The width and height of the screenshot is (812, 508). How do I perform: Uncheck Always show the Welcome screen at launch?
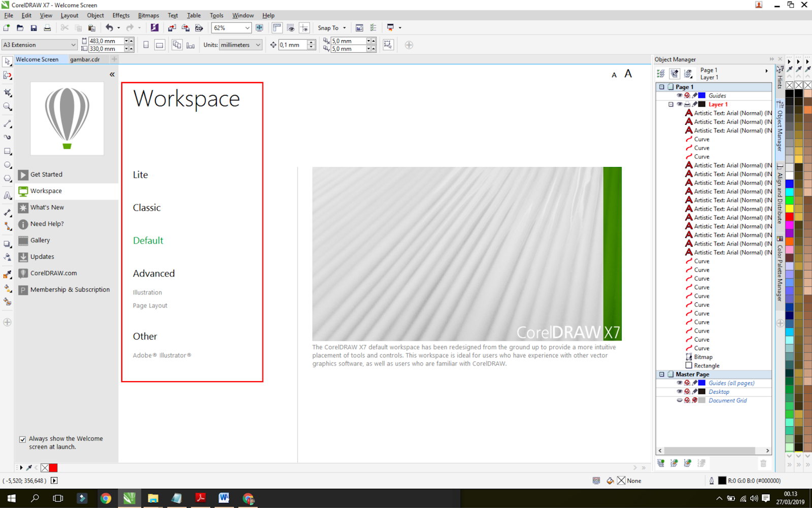point(22,439)
